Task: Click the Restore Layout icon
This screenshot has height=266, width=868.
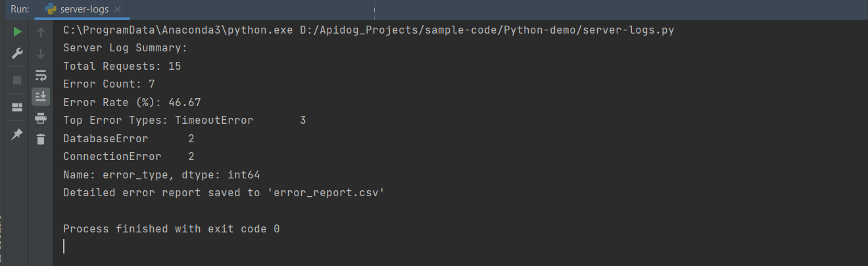Action: pos(17,107)
